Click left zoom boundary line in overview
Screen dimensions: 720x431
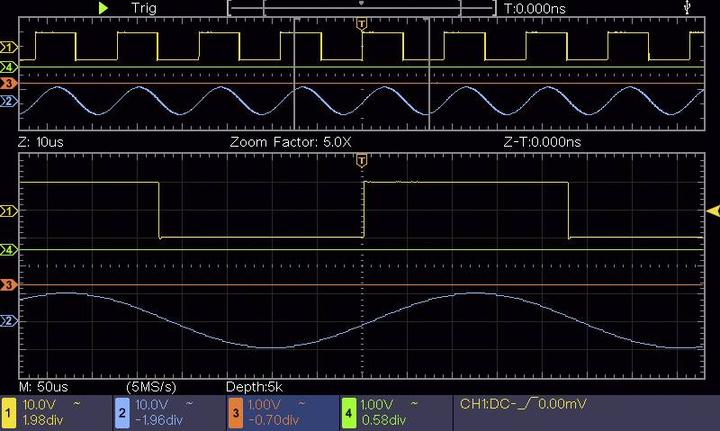294,74
